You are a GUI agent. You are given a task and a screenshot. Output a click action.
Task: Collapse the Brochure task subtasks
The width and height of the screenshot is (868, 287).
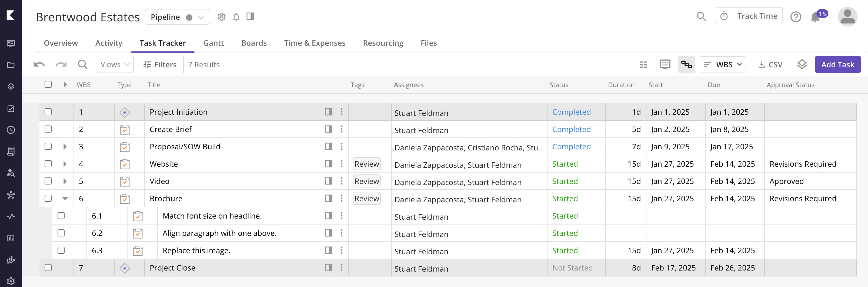point(65,199)
